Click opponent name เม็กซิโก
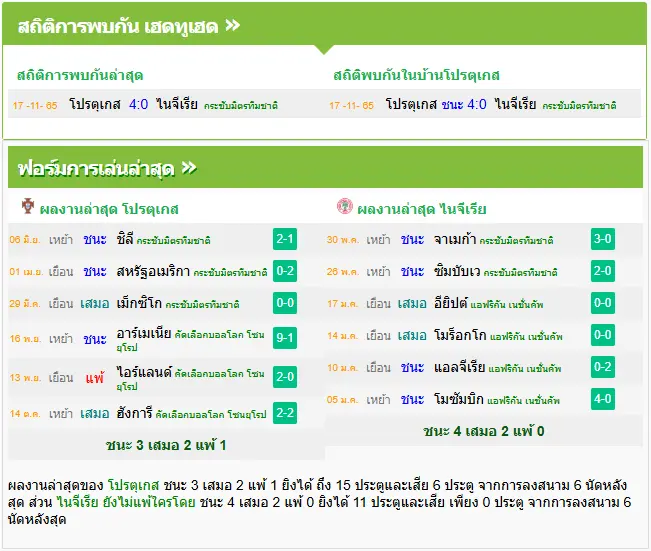The image size is (651, 551). click(x=139, y=304)
